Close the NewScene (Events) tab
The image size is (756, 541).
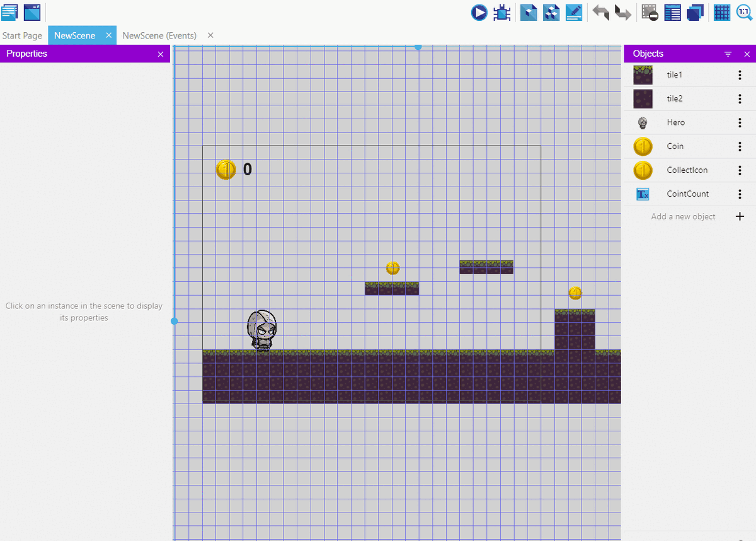[x=210, y=36]
